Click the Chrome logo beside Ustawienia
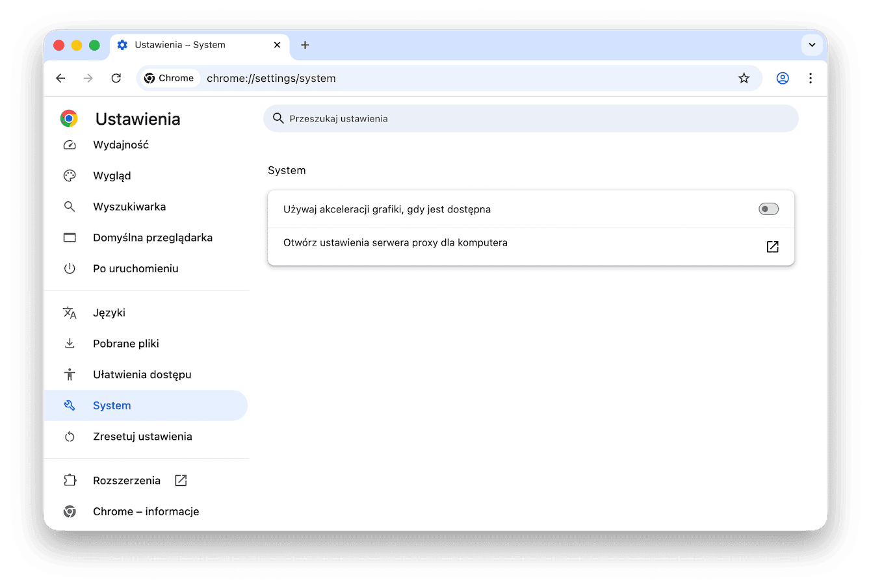 69,118
